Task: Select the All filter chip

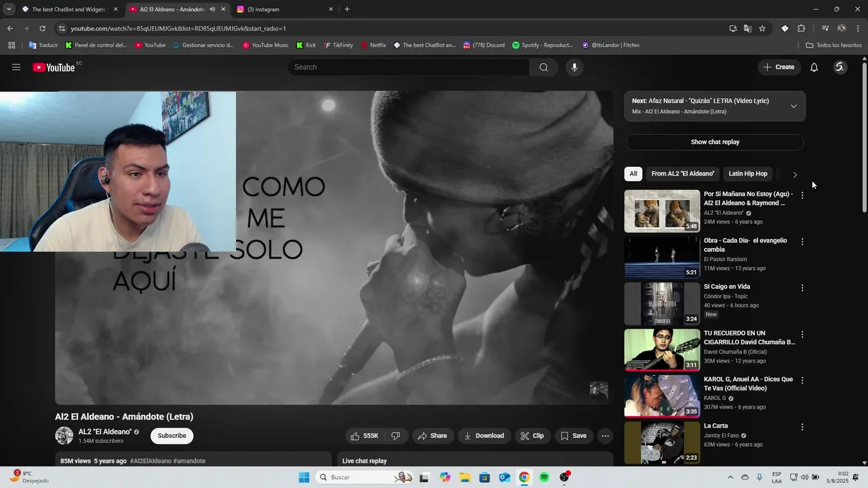Action: [633, 174]
